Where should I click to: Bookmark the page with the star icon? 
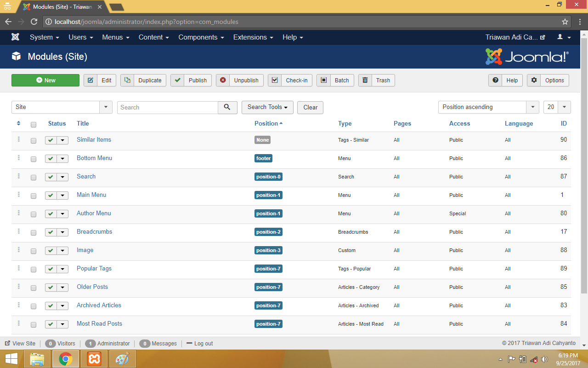[565, 22]
